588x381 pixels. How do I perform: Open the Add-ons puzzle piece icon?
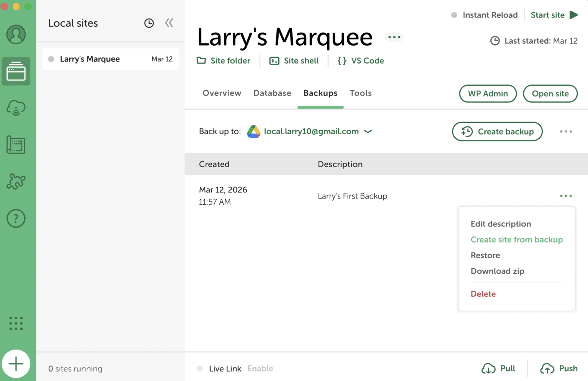click(16, 181)
